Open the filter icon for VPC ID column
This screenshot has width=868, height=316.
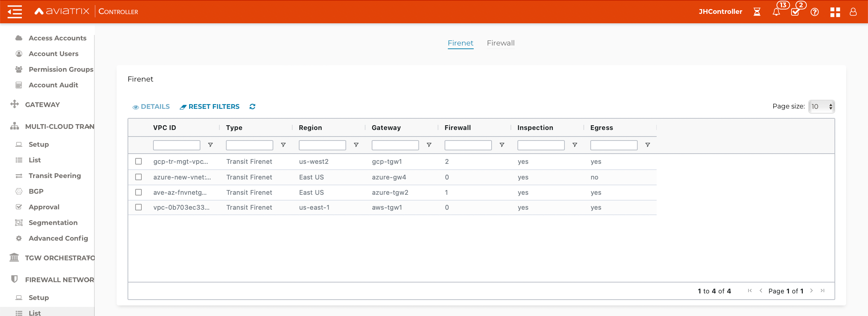point(210,145)
